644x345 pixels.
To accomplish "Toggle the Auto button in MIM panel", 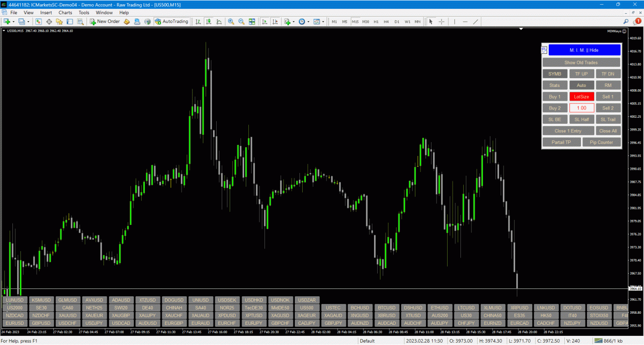I will (x=581, y=85).
